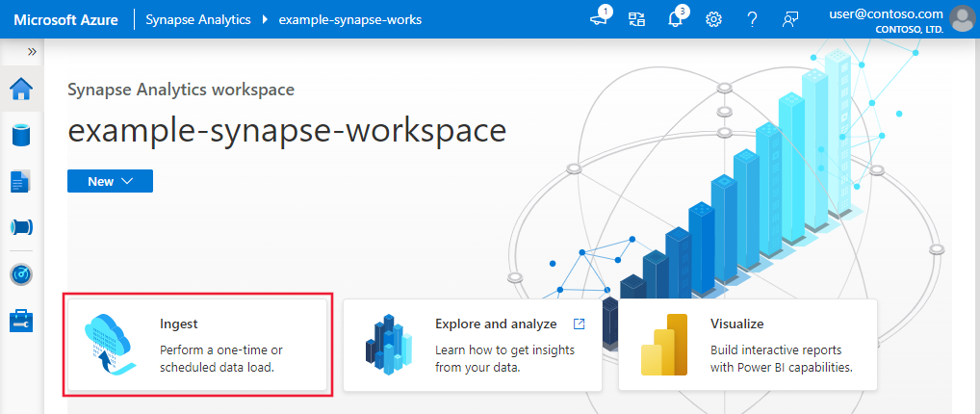Click the Synapse Analytics breadcrumb
The width and height of the screenshot is (980, 414).
click(198, 19)
